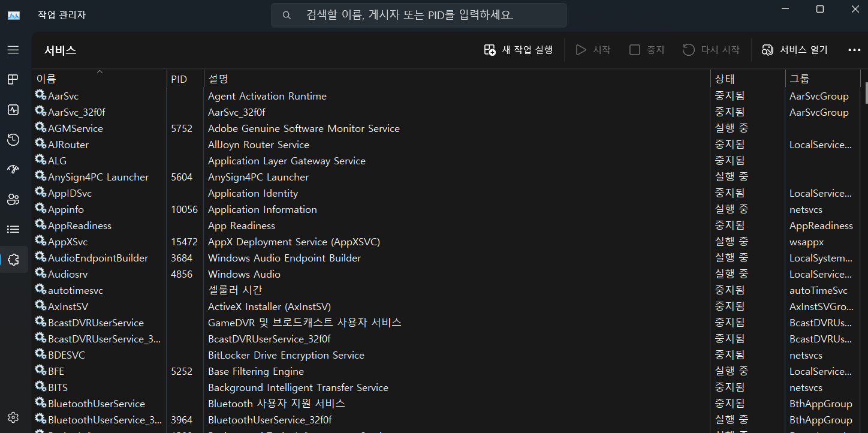Click the gear icon of Appinfo row
Screen dimensions: 868x433
[40, 209]
